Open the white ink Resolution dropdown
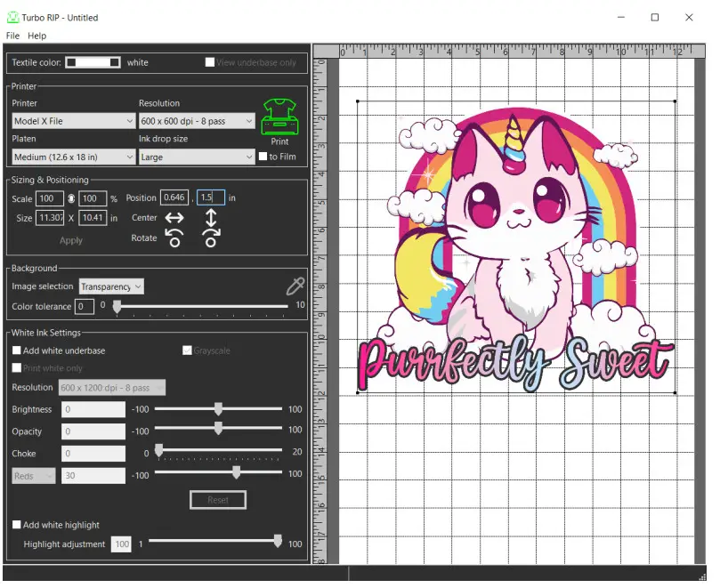Viewport: 720px width, 588px height. coord(111,388)
